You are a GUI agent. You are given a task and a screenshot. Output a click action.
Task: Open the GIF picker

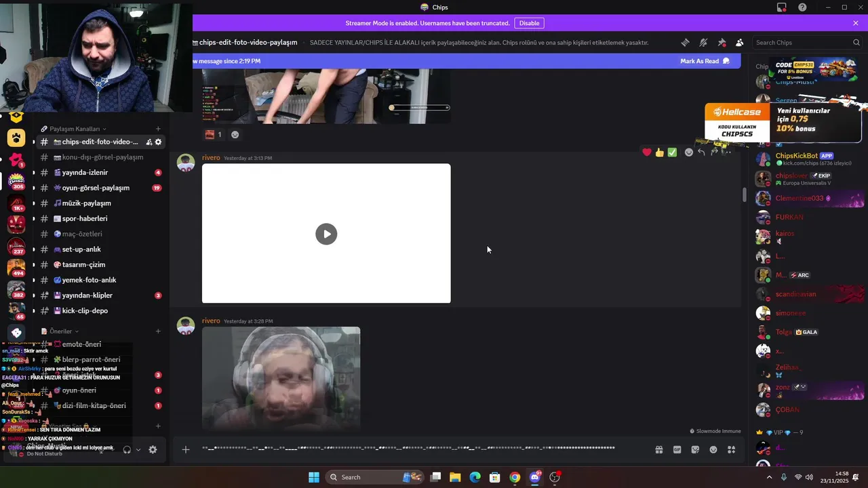pyautogui.click(x=677, y=449)
